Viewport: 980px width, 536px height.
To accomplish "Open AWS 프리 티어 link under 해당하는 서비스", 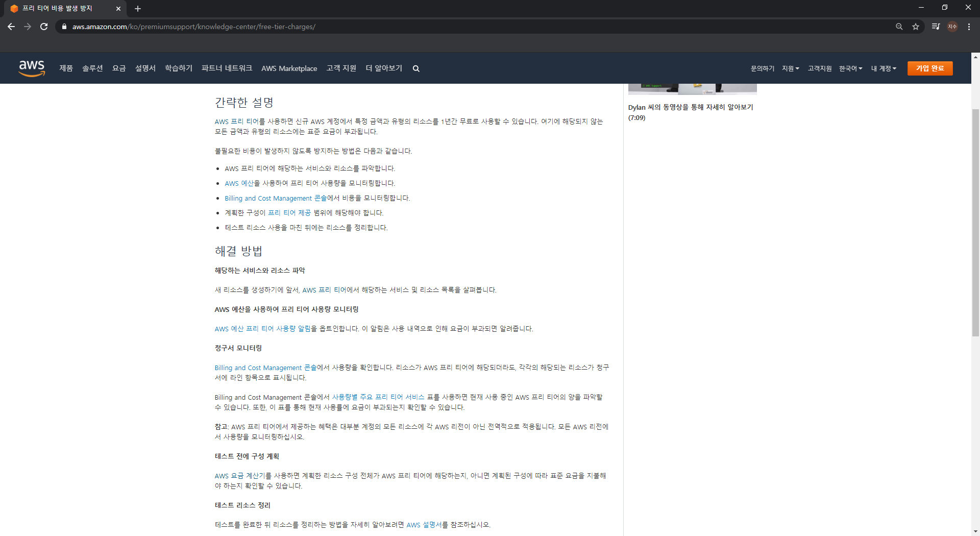I will (324, 290).
